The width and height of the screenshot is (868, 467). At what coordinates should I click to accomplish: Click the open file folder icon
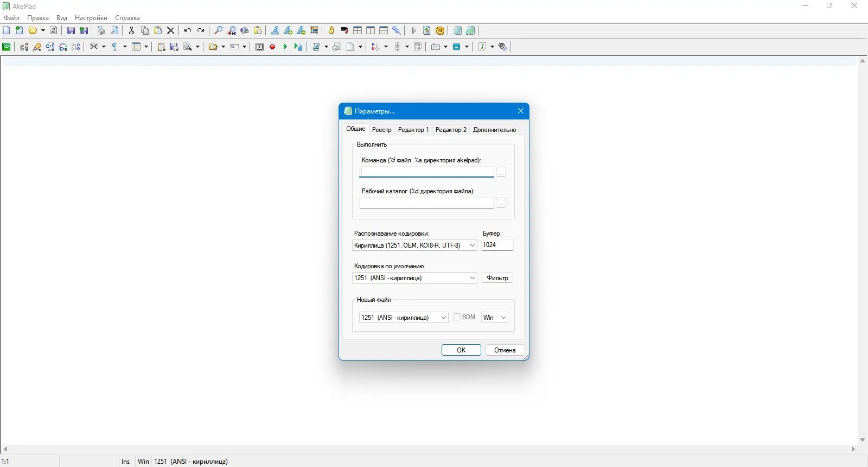[x=33, y=31]
